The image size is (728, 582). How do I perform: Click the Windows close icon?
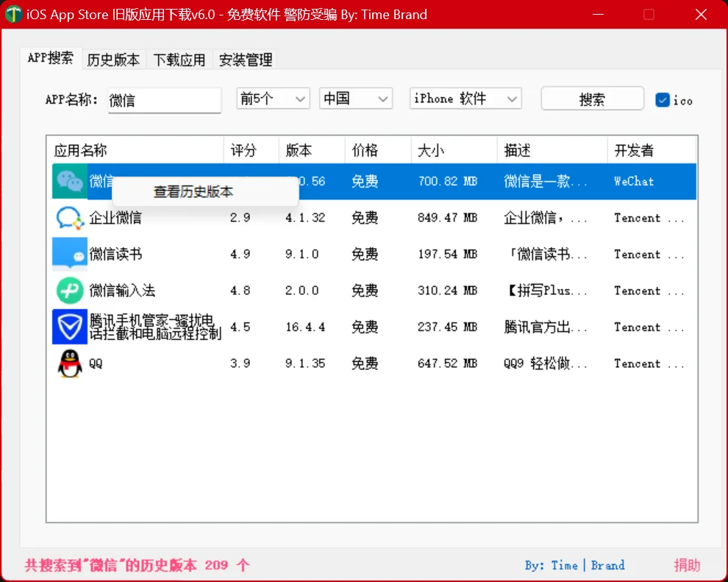click(x=700, y=14)
